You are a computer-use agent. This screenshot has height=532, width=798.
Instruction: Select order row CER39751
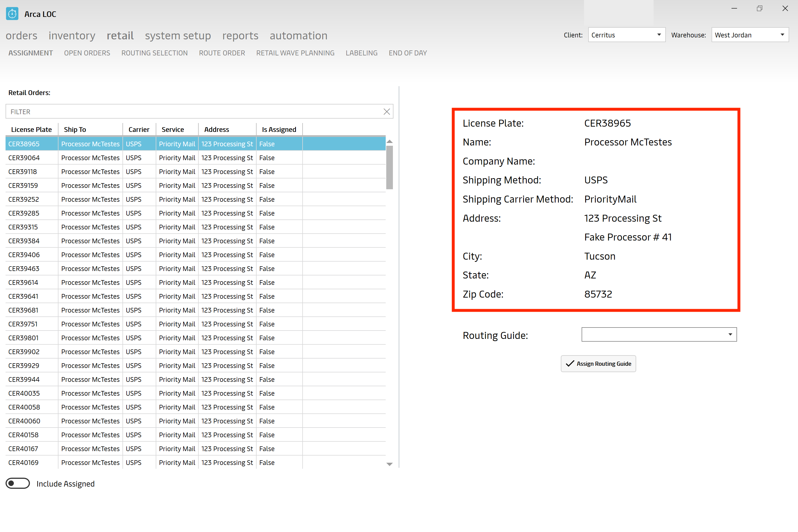click(x=195, y=324)
